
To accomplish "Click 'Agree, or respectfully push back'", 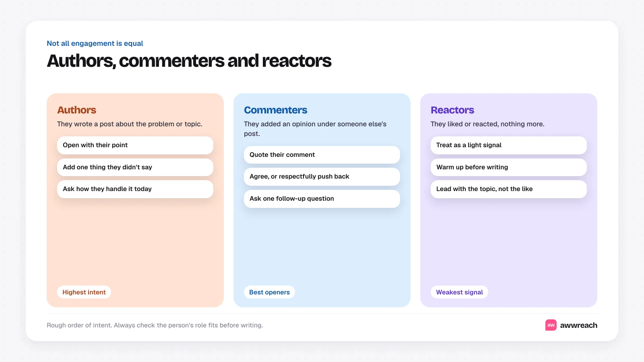I will coord(322,177).
